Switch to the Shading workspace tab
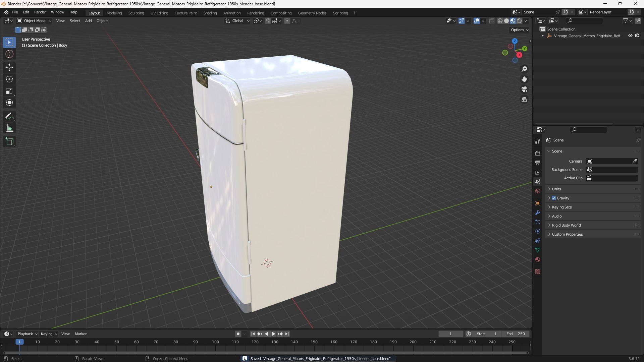Image resolution: width=644 pixels, height=362 pixels. [x=210, y=13]
